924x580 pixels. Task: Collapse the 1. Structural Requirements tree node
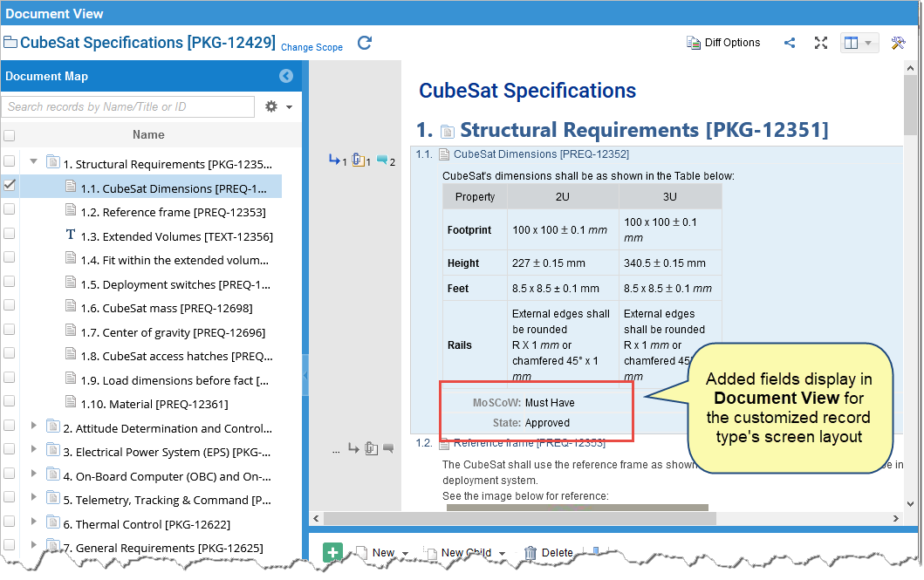[33, 160]
